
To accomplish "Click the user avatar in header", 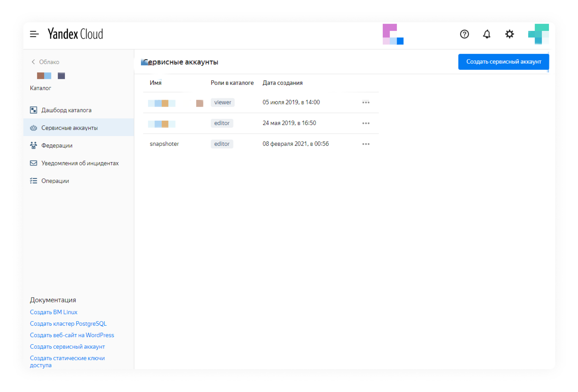I will (538, 34).
